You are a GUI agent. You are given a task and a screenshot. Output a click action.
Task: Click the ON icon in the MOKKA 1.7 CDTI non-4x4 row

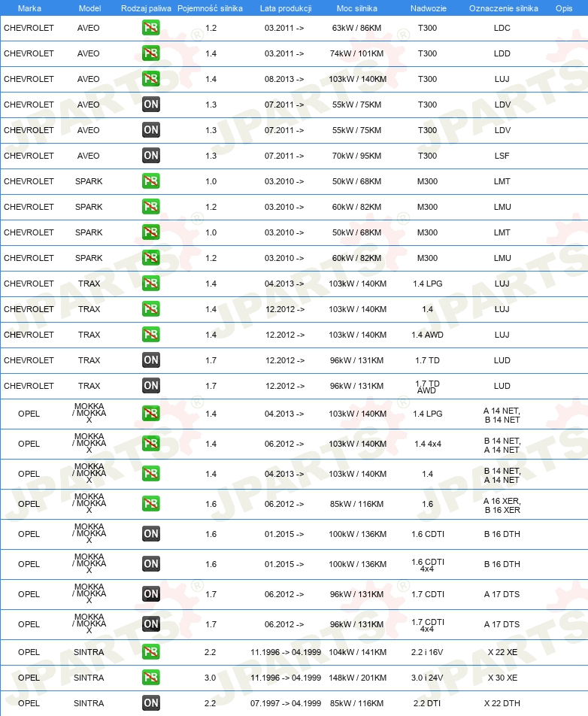150,594
